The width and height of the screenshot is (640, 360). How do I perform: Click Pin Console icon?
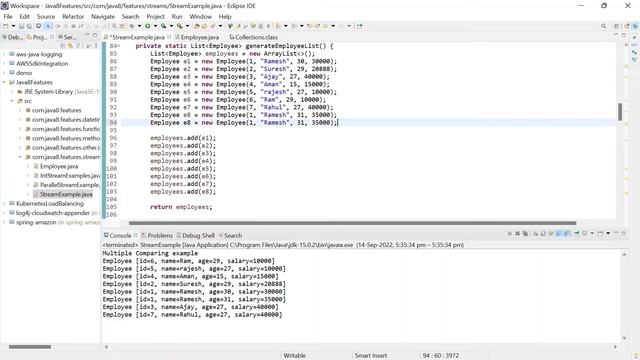[x=576, y=233]
